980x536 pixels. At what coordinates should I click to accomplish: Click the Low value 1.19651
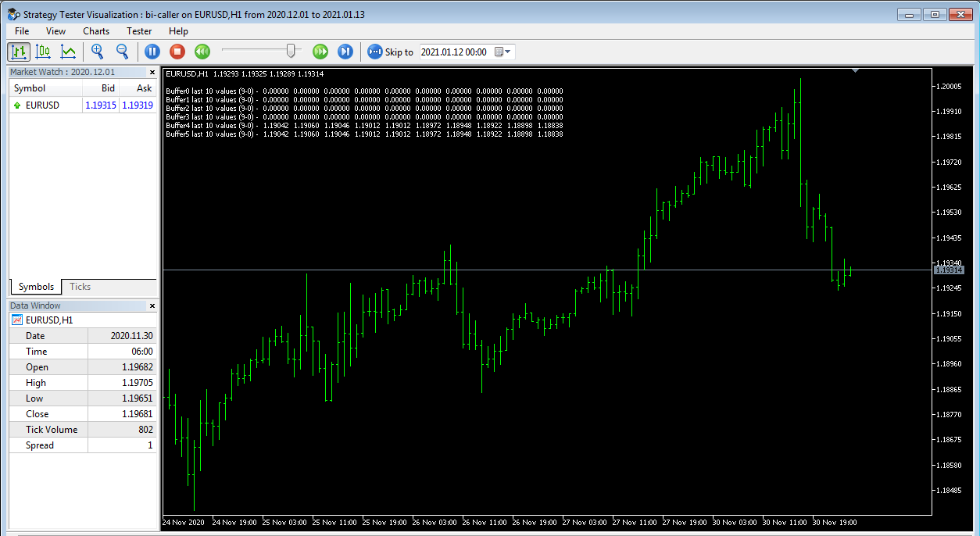click(138, 398)
